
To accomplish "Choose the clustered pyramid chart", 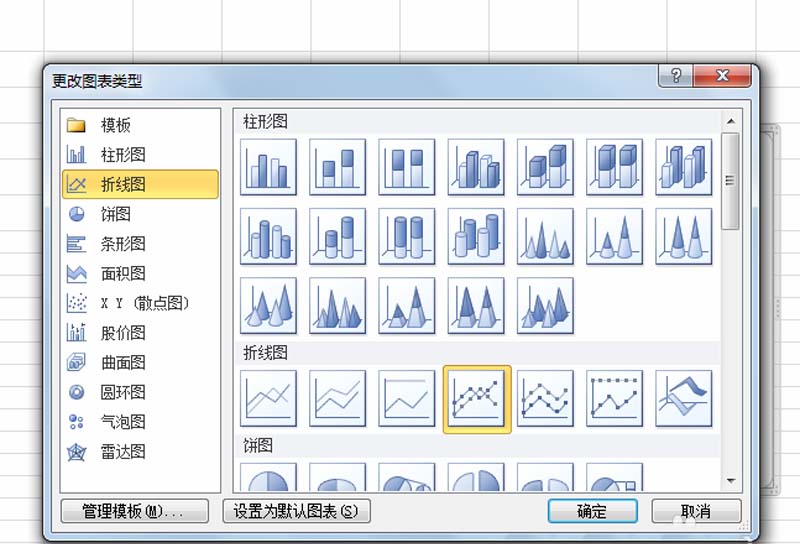I will (x=337, y=306).
